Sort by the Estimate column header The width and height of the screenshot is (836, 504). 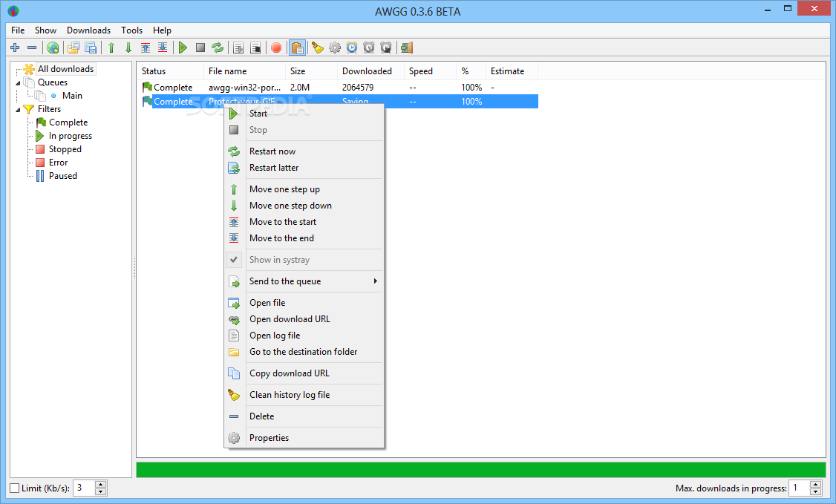click(512, 71)
